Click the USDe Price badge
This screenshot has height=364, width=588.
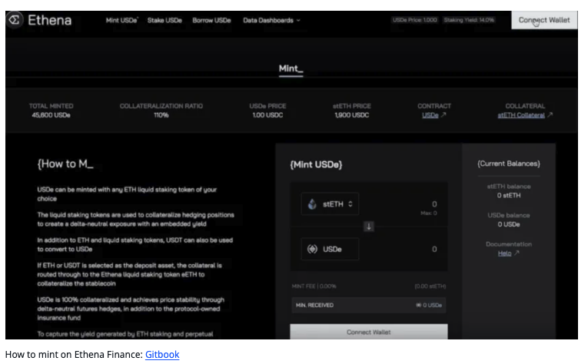pos(414,20)
